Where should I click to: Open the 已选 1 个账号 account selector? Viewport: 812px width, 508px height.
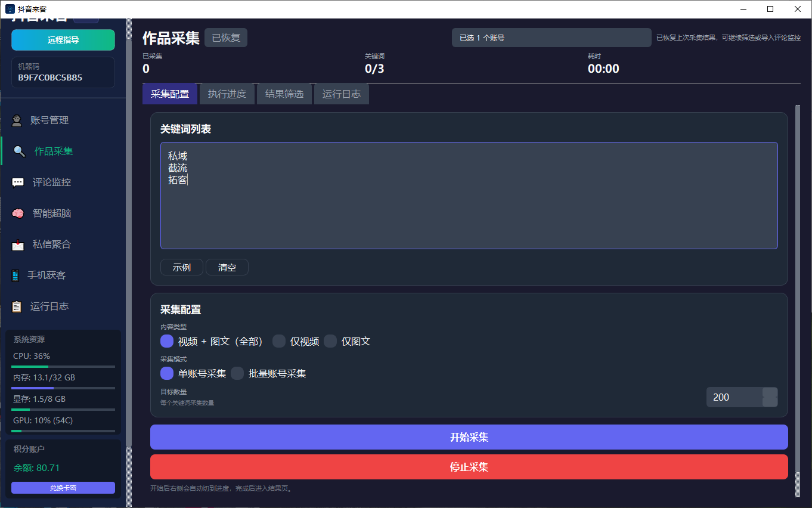(x=551, y=38)
